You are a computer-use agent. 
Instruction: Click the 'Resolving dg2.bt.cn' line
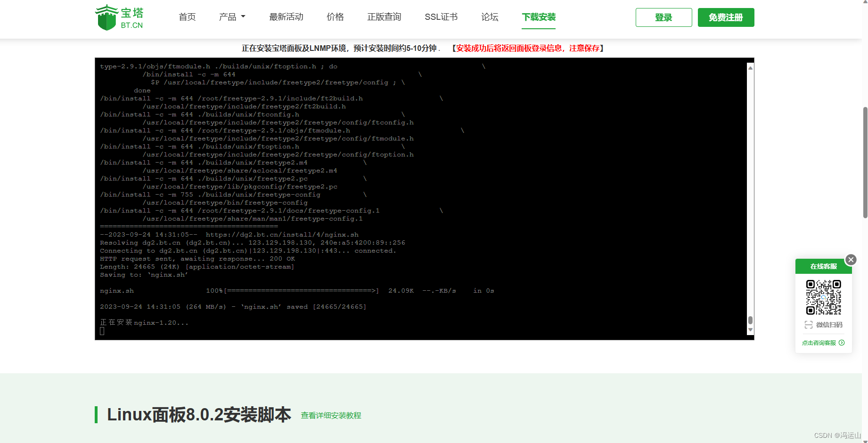(x=253, y=243)
